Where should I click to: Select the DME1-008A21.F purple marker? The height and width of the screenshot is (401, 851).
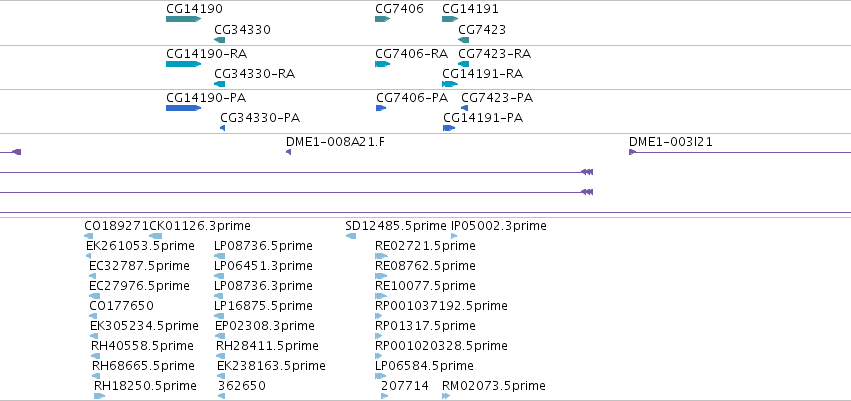(289, 152)
